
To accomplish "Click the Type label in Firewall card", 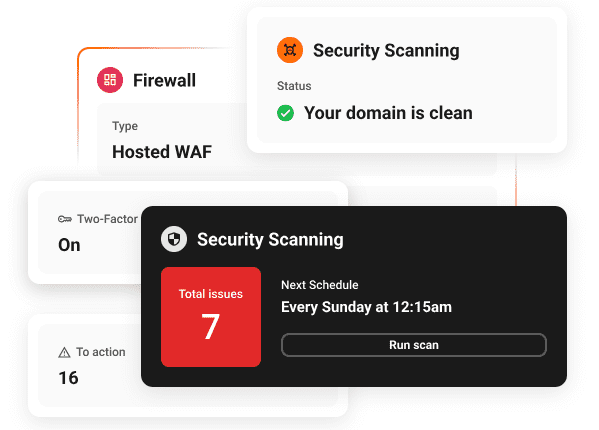I will (125, 126).
